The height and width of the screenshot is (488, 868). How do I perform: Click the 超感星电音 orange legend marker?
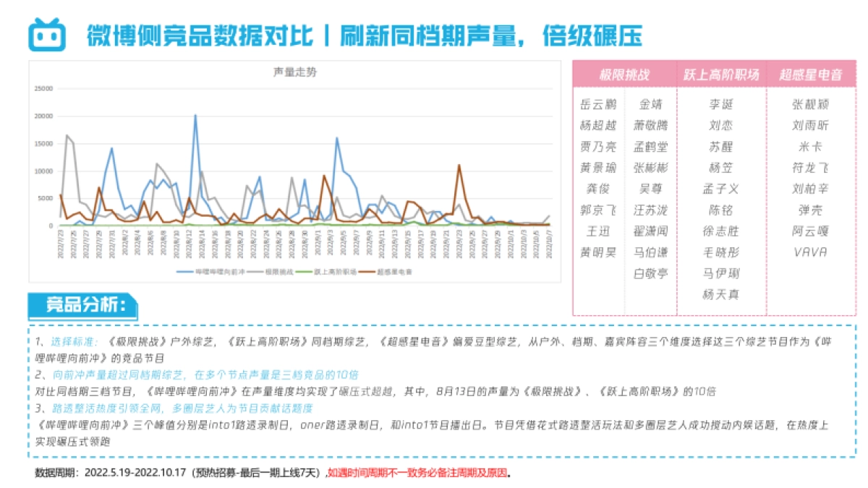pos(365,270)
